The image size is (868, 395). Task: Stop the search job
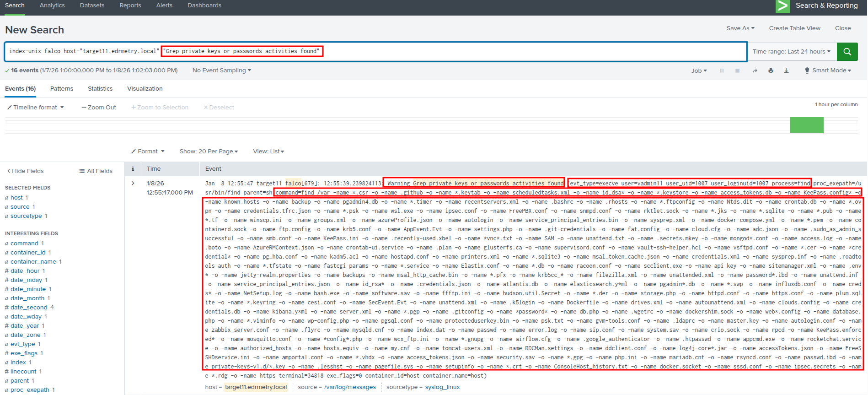pos(737,70)
